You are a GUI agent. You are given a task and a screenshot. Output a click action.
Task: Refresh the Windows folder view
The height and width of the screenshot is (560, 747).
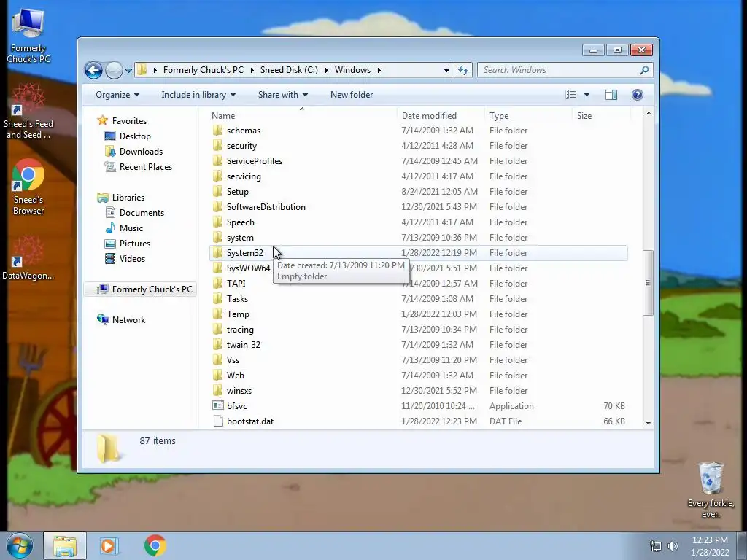pos(463,71)
